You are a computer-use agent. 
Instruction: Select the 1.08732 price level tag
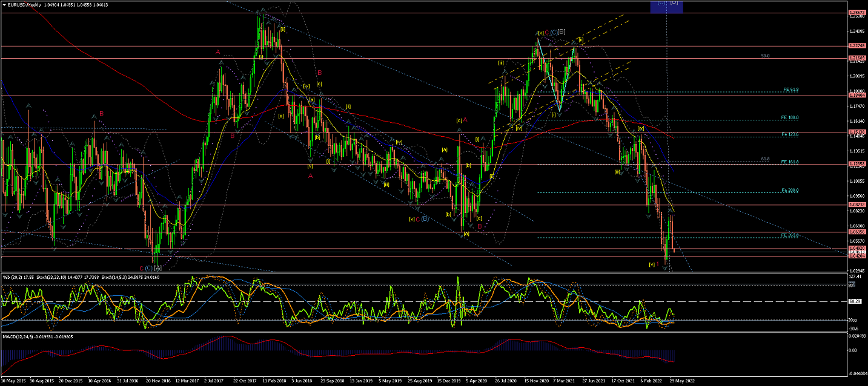[x=856, y=205]
